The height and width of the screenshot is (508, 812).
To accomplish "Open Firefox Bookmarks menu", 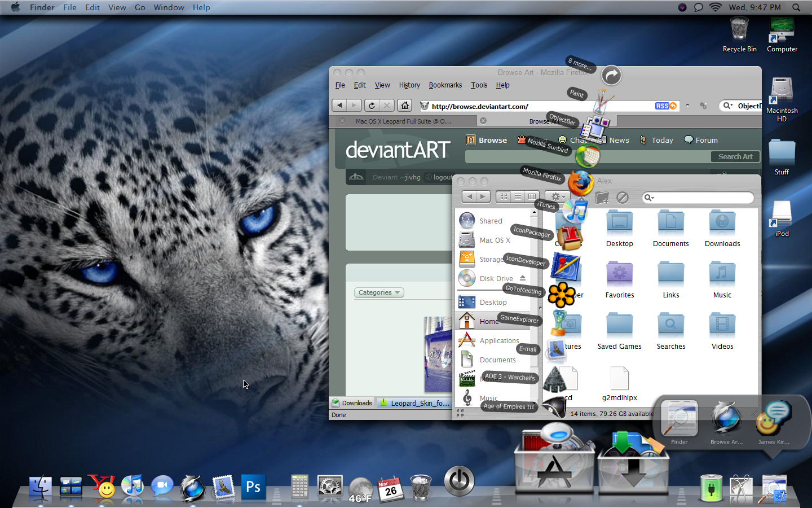I will pos(445,85).
